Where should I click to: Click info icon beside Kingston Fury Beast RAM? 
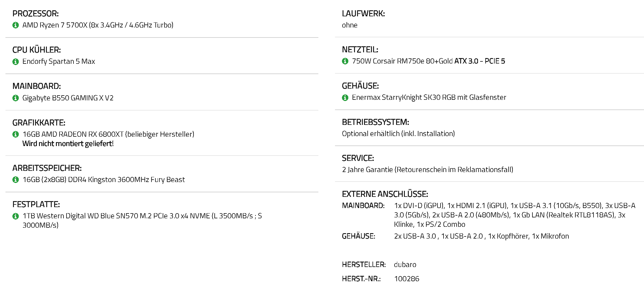pyautogui.click(x=16, y=180)
